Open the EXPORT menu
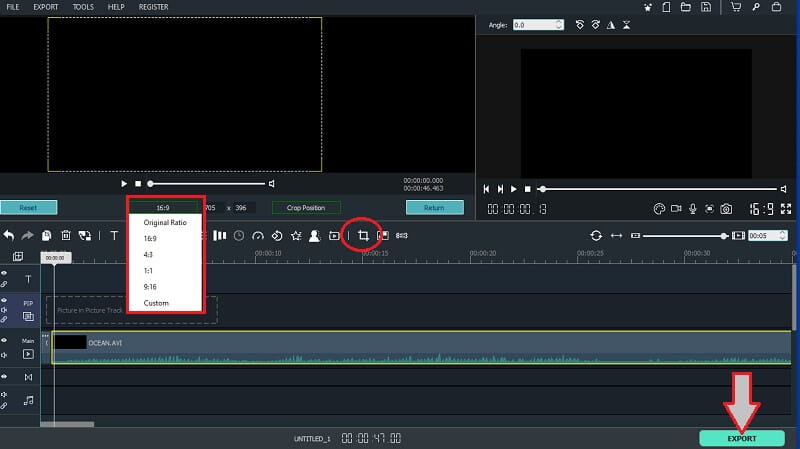 [46, 7]
